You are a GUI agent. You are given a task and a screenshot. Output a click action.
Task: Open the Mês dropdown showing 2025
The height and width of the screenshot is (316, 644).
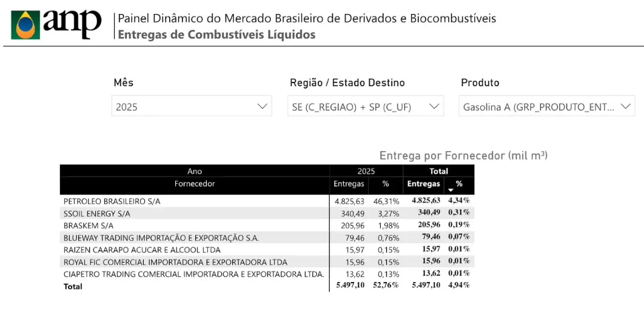(x=191, y=107)
